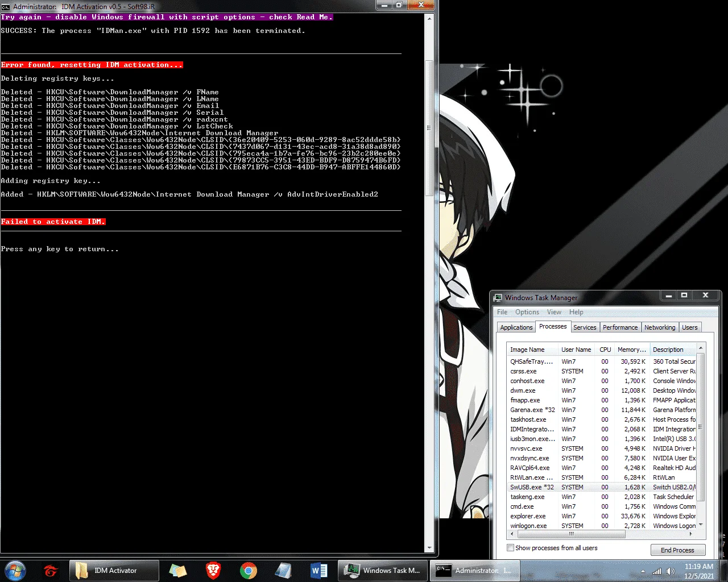Enable Show processes from all users
The height and width of the screenshot is (582, 728).
coord(510,548)
